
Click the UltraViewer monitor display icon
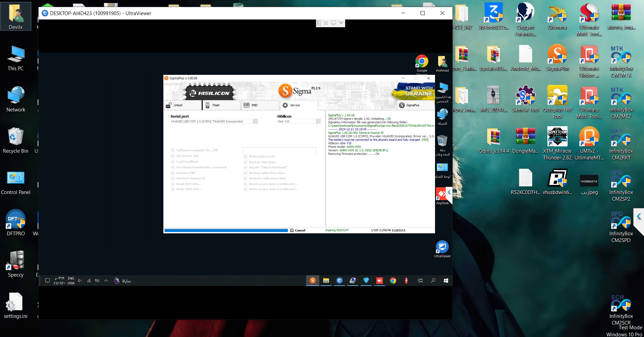pos(333,23)
